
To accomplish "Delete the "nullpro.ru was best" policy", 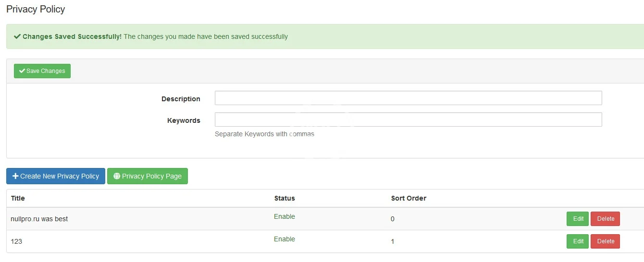I will [x=605, y=219].
